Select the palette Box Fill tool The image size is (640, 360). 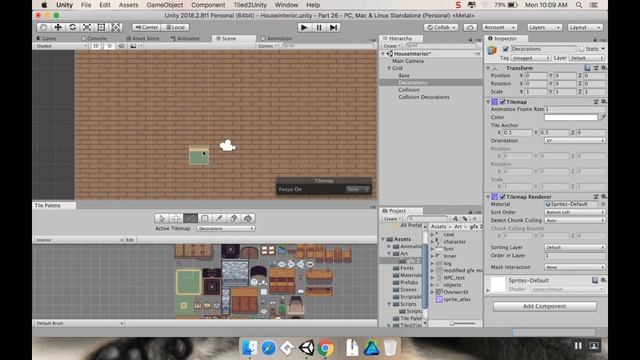click(204, 218)
